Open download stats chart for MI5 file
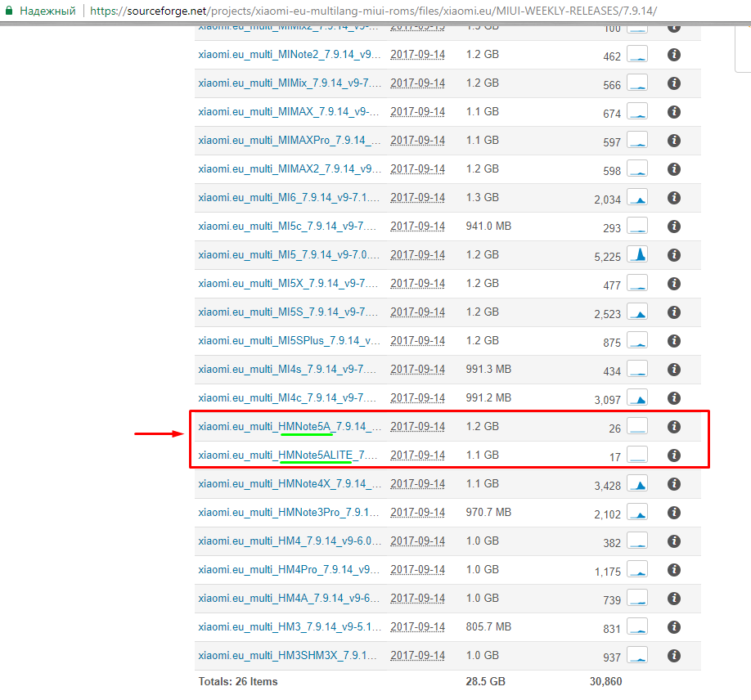Screen dimensions: 751x700 [636, 255]
